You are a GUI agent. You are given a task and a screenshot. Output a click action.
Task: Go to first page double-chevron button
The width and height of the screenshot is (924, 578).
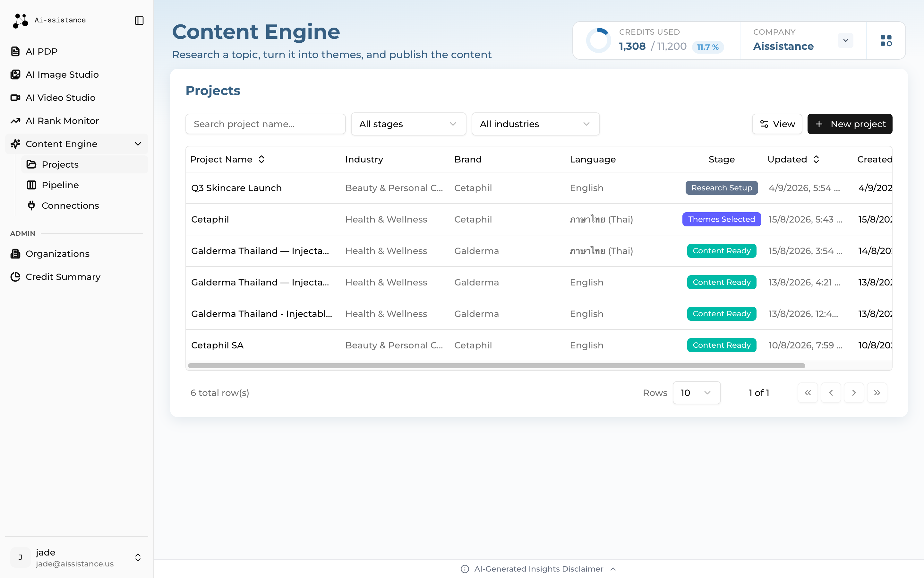pyautogui.click(x=808, y=393)
